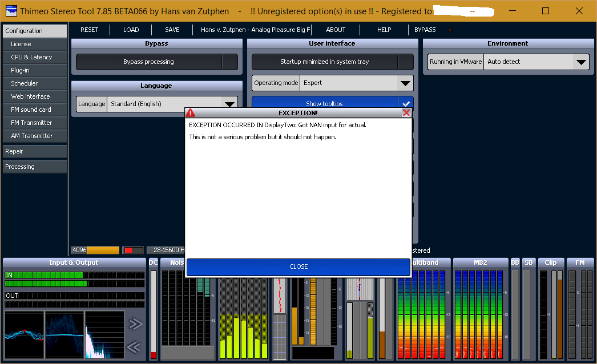Open the FM meter panel header
This screenshot has width=597, height=364.
point(580,262)
